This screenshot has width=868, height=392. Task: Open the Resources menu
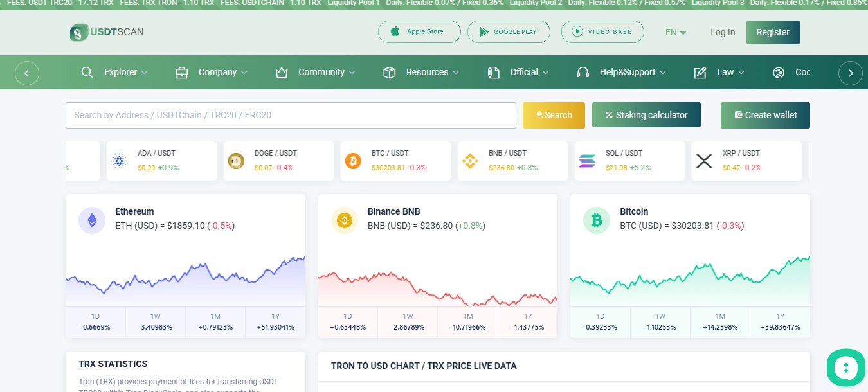tap(433, 72)
